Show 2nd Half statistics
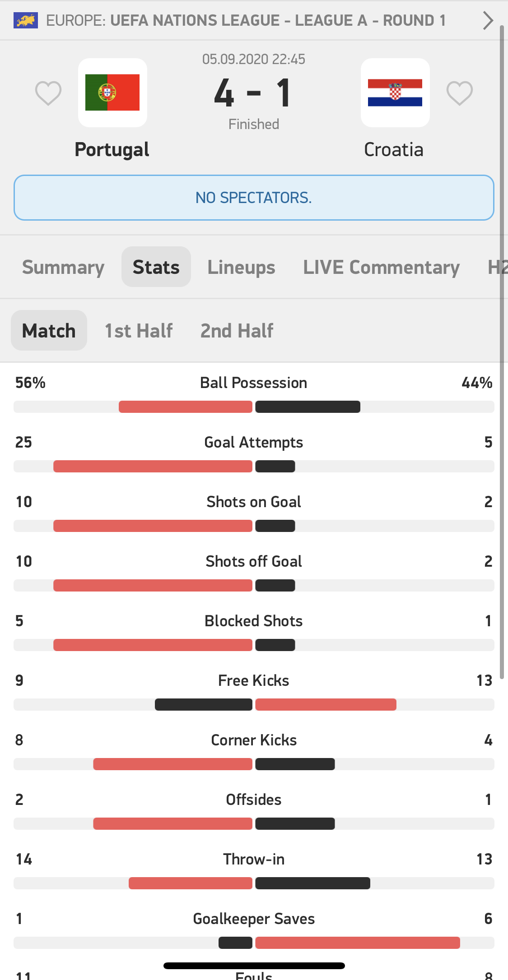 click(237, 331)
